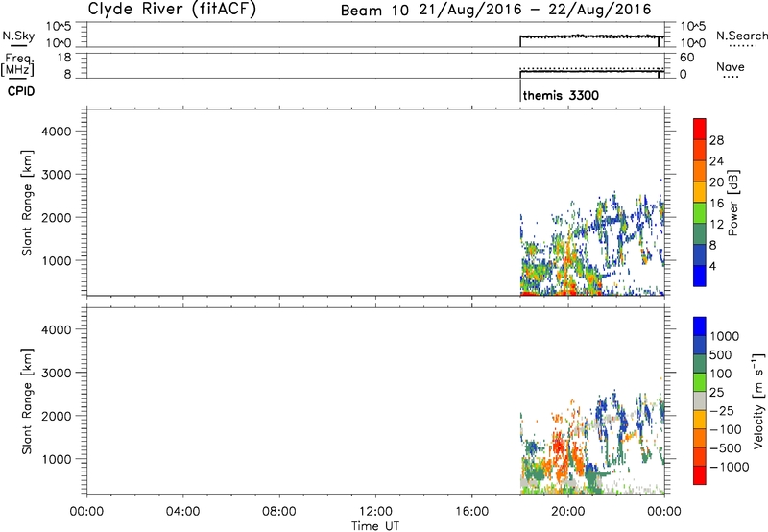Click the noise trace line in the N.Sky panel
Image resolution: width=768 pixels, height=532 pixels.
tap(591, 36)
